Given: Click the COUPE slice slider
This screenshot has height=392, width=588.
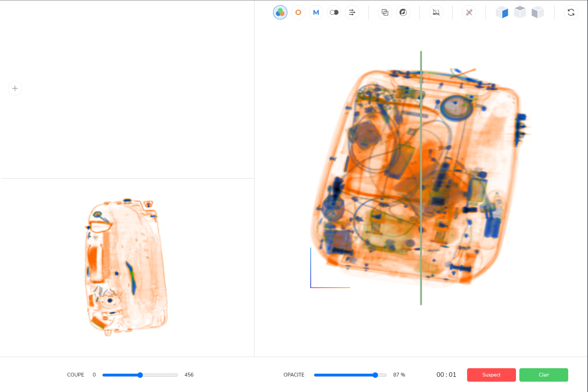Looking at the screenshot, I should tap(140, 375).
